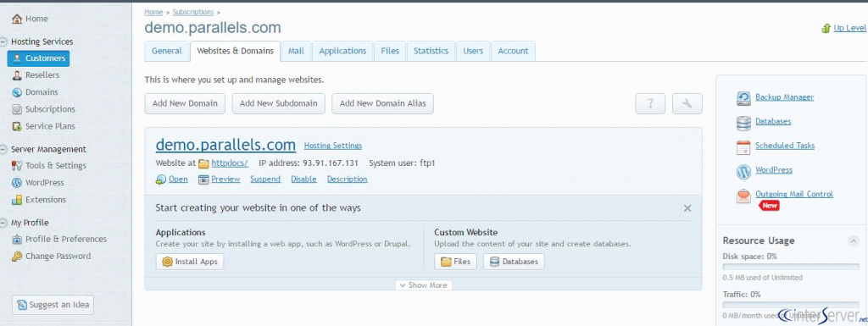This screenshot has width=868, height=326.
Task: Click the Install Apps button
Action: (x=190, y=262)
